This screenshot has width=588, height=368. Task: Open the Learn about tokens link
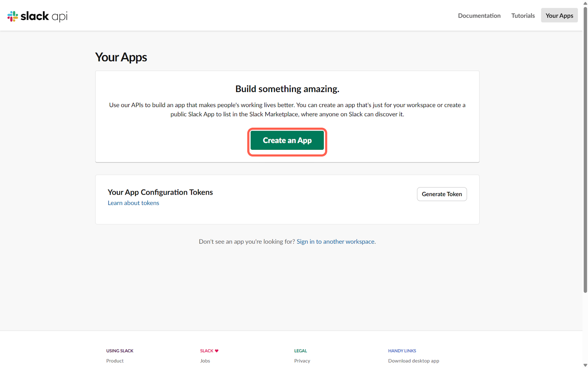[x=133, y=203]
